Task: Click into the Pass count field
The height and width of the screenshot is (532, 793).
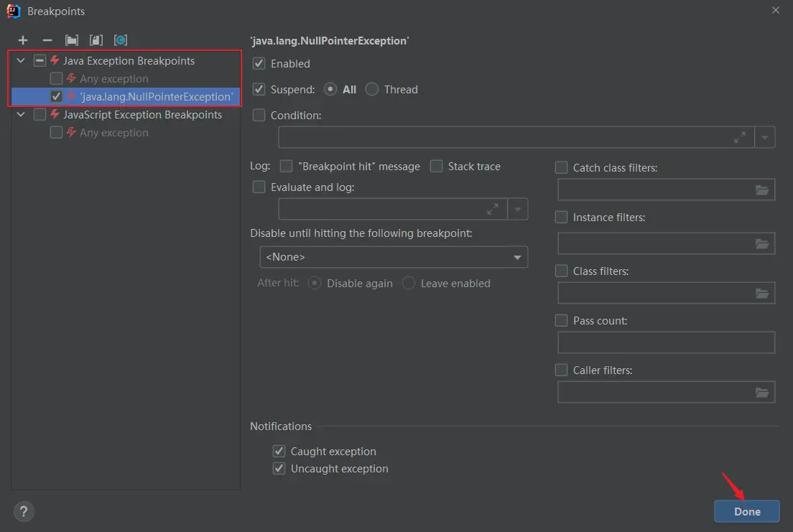Action: [666, 342]
